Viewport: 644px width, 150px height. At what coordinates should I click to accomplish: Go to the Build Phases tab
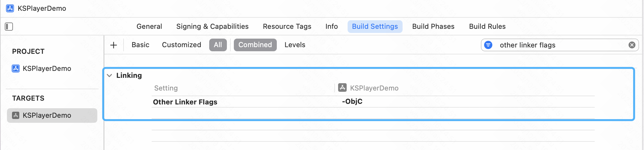[433, 27]
